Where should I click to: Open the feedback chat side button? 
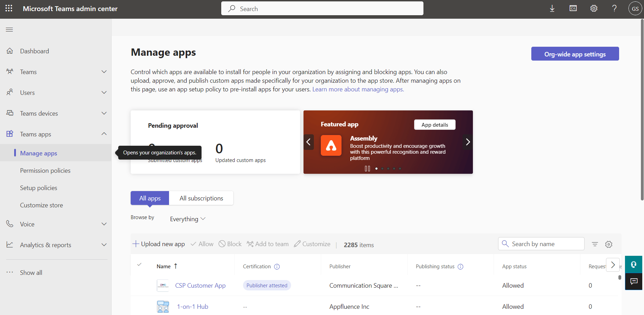pyautogui.click(x=634, y=281)
